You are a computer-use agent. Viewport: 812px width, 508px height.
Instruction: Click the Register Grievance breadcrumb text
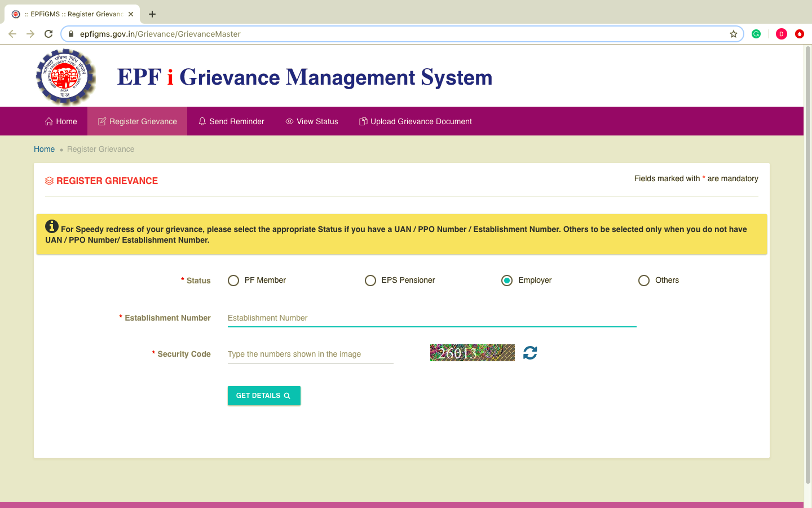coord(100,149)
